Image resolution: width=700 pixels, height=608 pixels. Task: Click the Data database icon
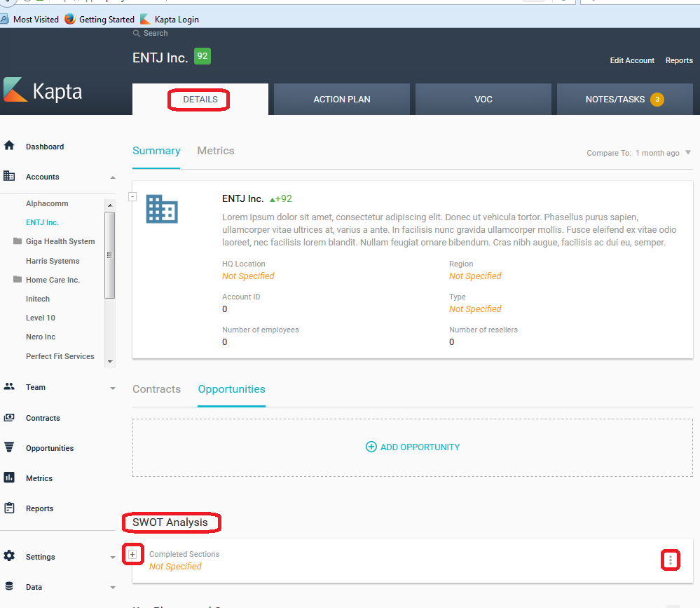pos(9,586)
